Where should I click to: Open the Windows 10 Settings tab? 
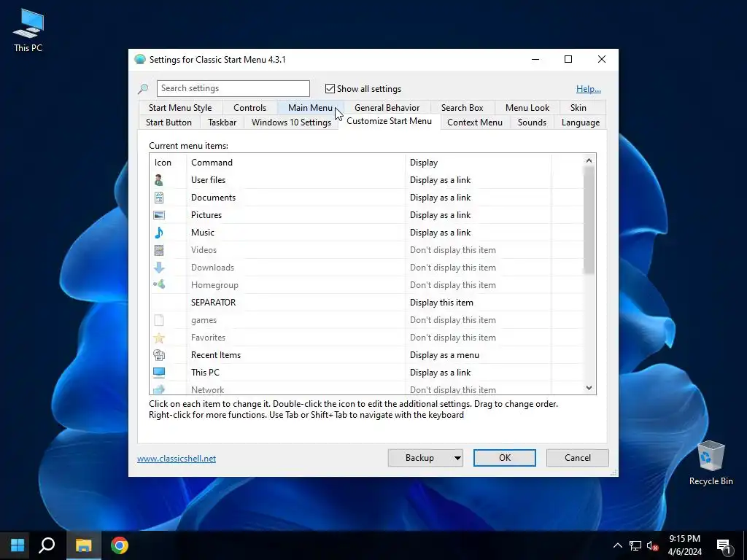click(x=291, y=122)
